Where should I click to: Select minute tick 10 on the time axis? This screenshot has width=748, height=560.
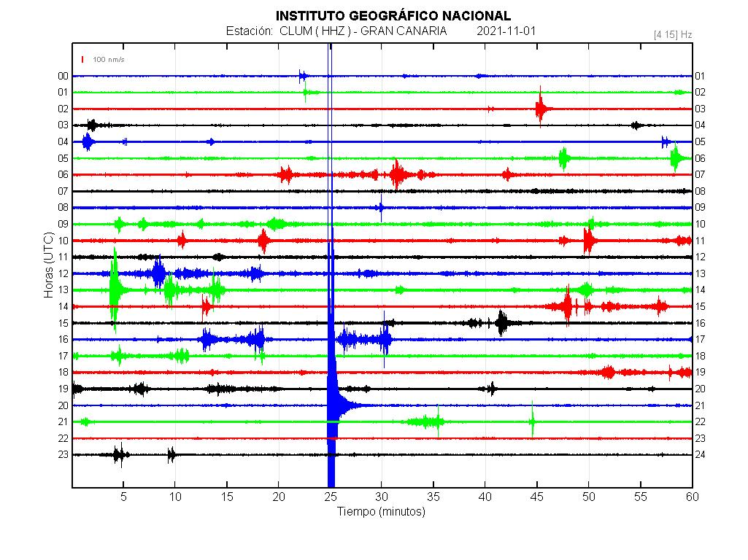(175, 497)
